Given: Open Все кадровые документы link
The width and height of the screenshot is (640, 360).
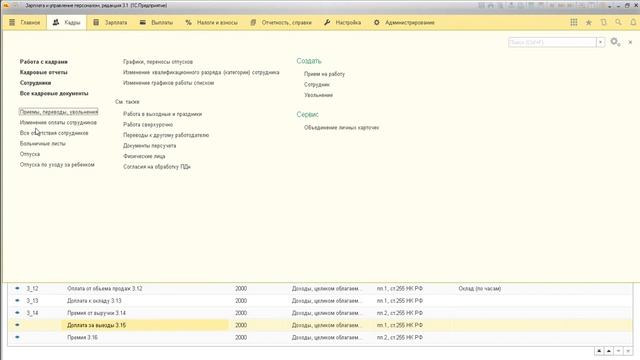Looking at the screenshot, I should tap(54, 93).
